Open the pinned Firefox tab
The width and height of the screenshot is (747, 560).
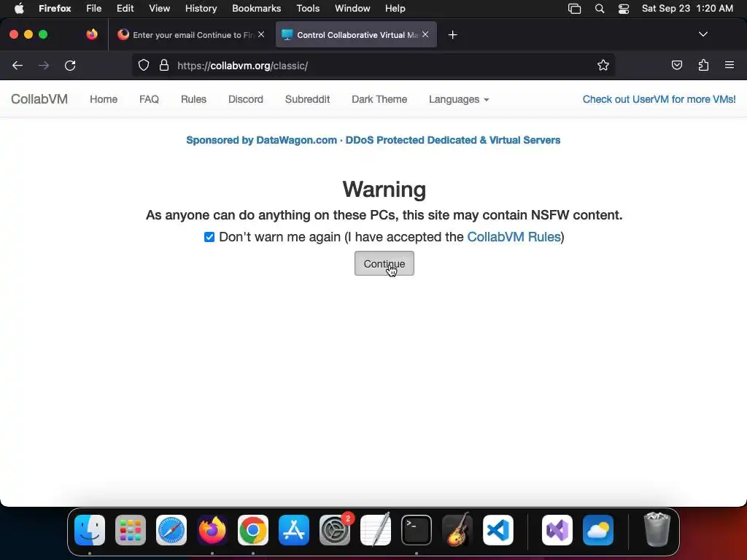(92, 34)
